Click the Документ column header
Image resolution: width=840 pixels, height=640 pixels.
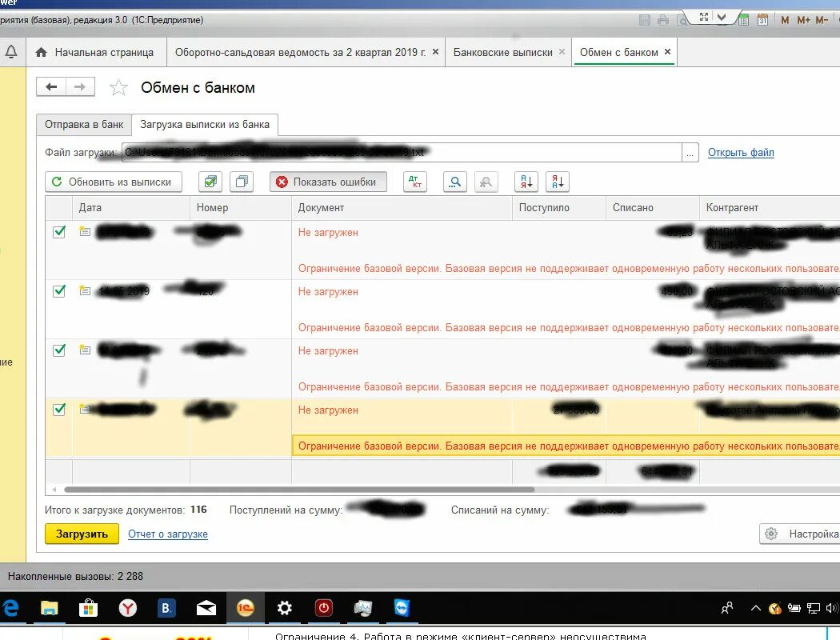[x=402, y=208]
